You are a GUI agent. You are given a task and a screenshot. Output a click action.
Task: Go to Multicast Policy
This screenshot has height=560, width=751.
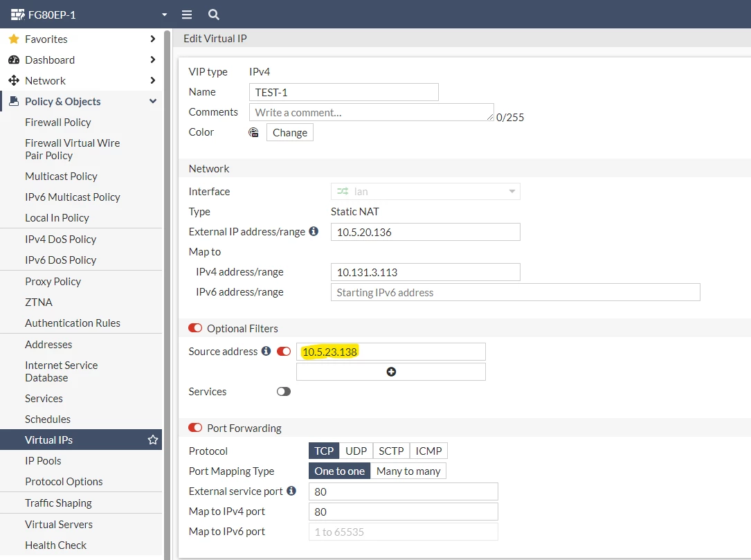click(61, 177)
